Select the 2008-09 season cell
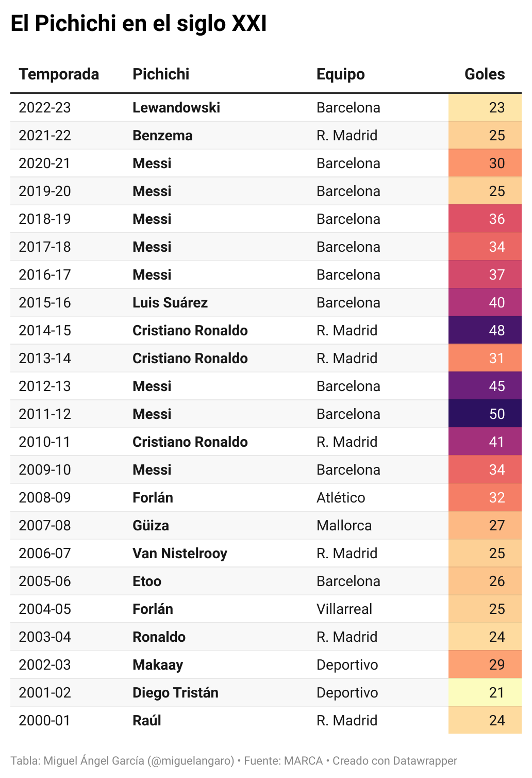The width and height of the screenshot is (532, 778). [x=45, y=497]
